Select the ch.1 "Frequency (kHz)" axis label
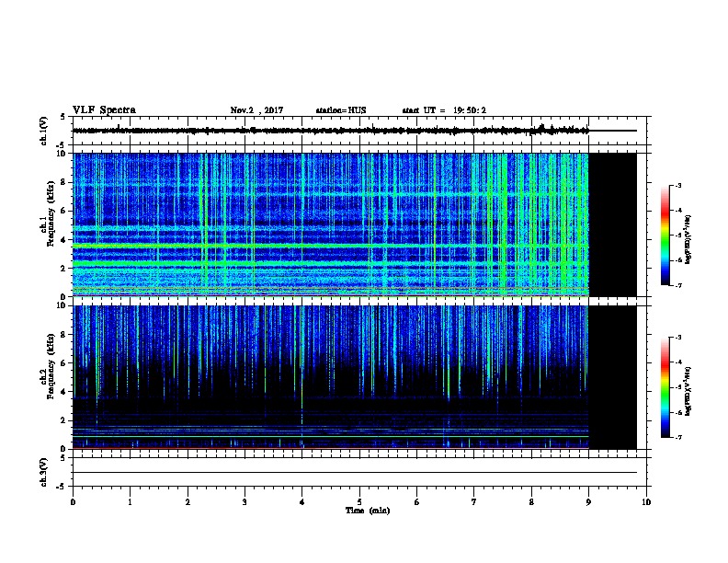Image resolution: width=728 pixels, height=563 pixels. (x=51, y=213)
